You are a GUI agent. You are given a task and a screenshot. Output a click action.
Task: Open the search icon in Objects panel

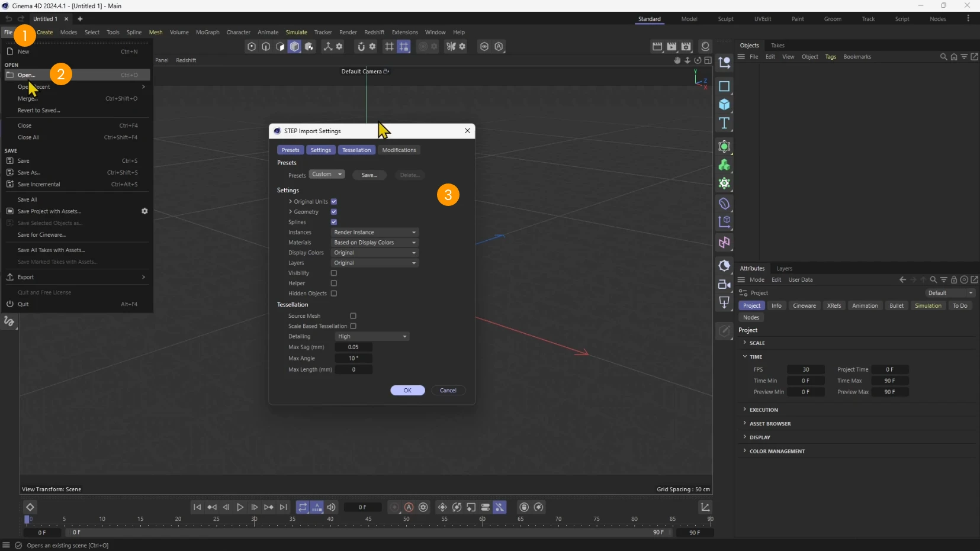(x=943, y=57)
